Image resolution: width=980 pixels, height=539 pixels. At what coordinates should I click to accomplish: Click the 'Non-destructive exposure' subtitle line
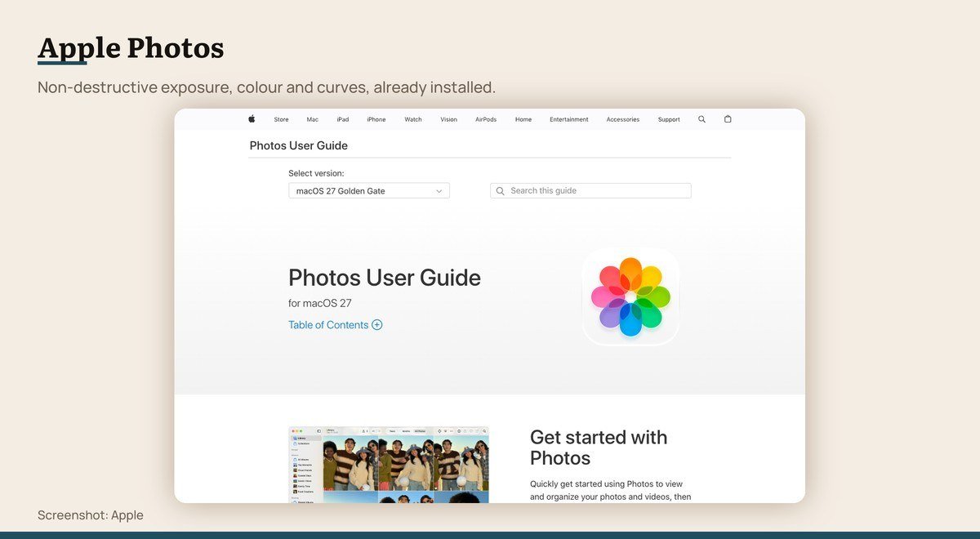click(x=266, y=87)
